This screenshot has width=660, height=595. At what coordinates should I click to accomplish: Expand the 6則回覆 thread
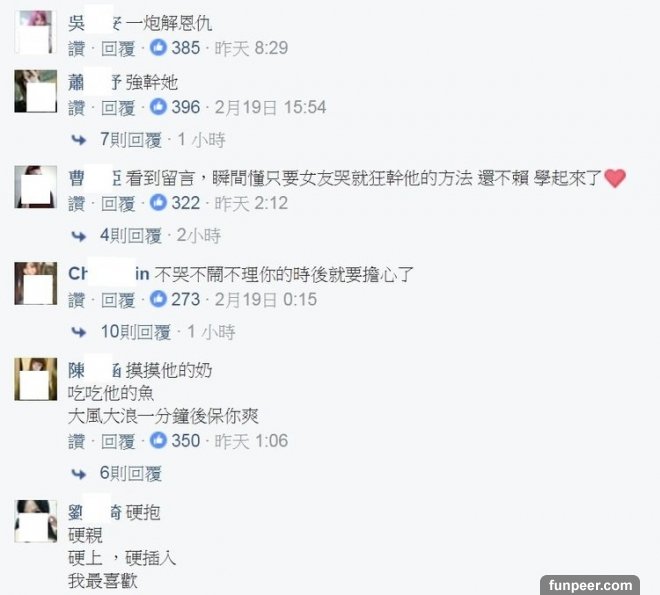point(131,474)
